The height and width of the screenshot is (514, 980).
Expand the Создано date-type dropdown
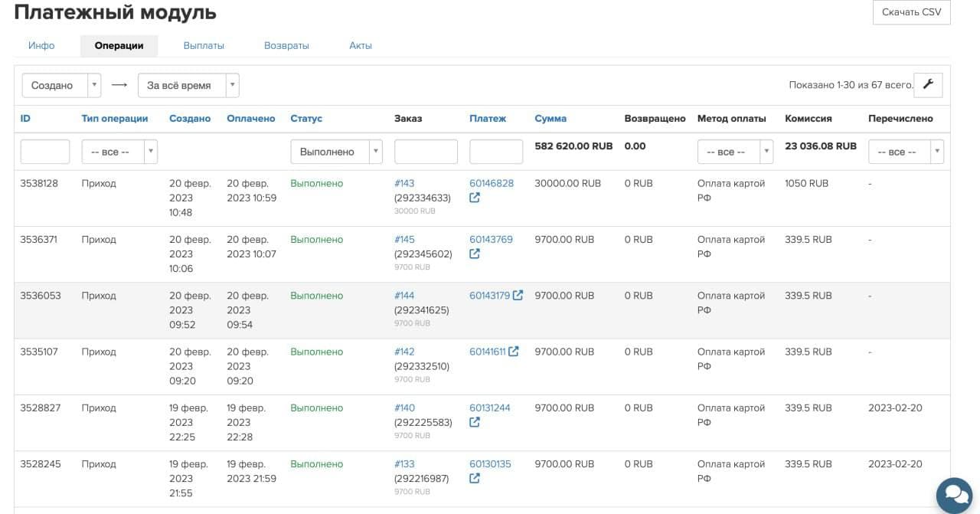tap(61, 85)
